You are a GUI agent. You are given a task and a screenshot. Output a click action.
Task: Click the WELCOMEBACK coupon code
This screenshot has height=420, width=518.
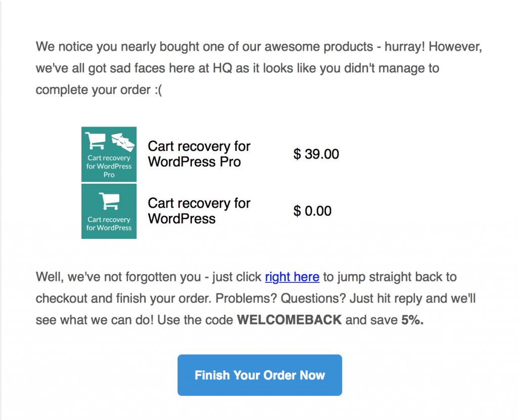coord(289,321)
